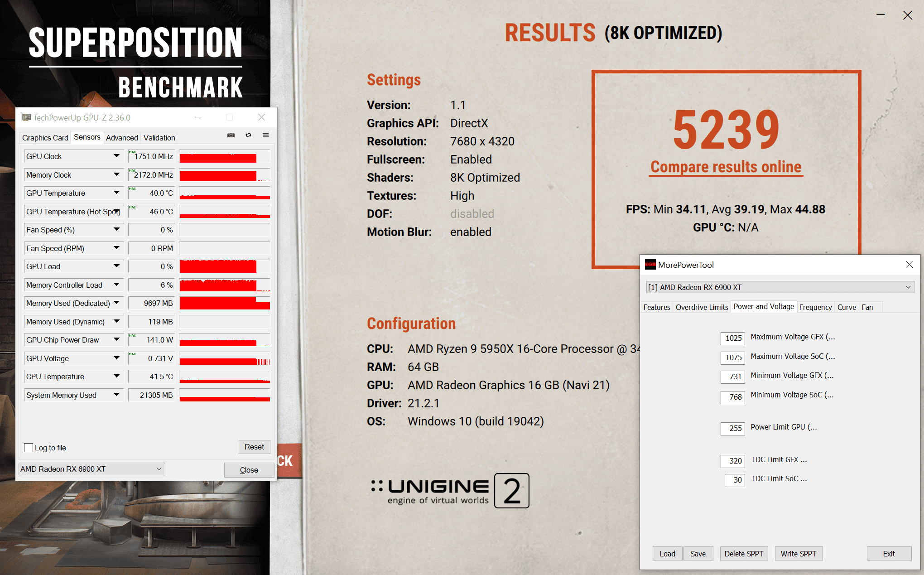
Task: Open the Overdrive Limits tab
Action: coord(702,307)
